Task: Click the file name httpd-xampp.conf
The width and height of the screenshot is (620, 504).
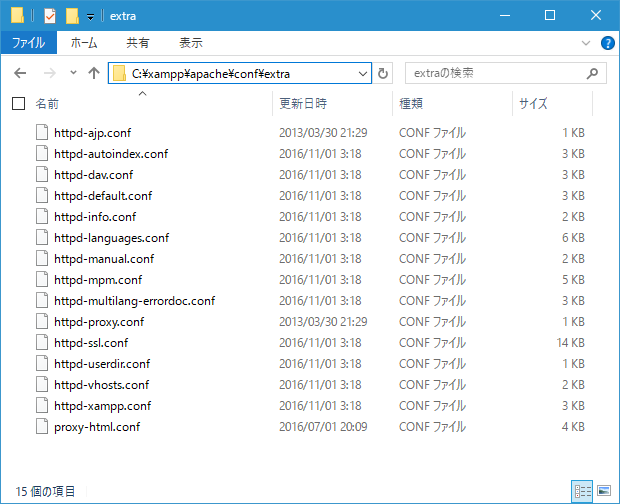Action: click(102, 406)
